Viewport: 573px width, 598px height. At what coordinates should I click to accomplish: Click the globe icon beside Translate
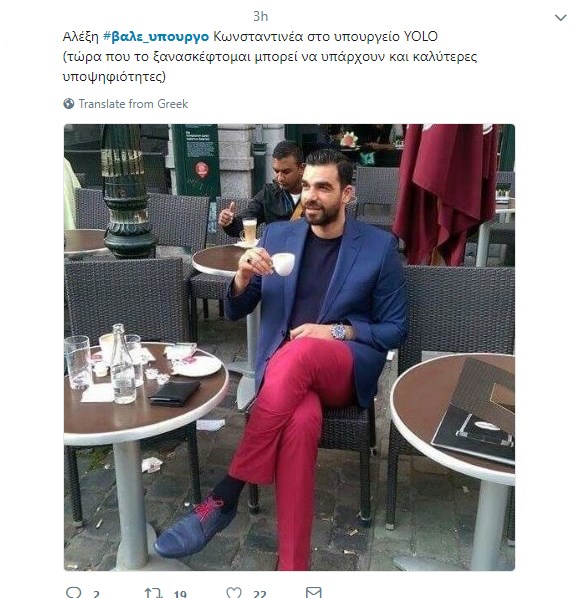(69, 104)
